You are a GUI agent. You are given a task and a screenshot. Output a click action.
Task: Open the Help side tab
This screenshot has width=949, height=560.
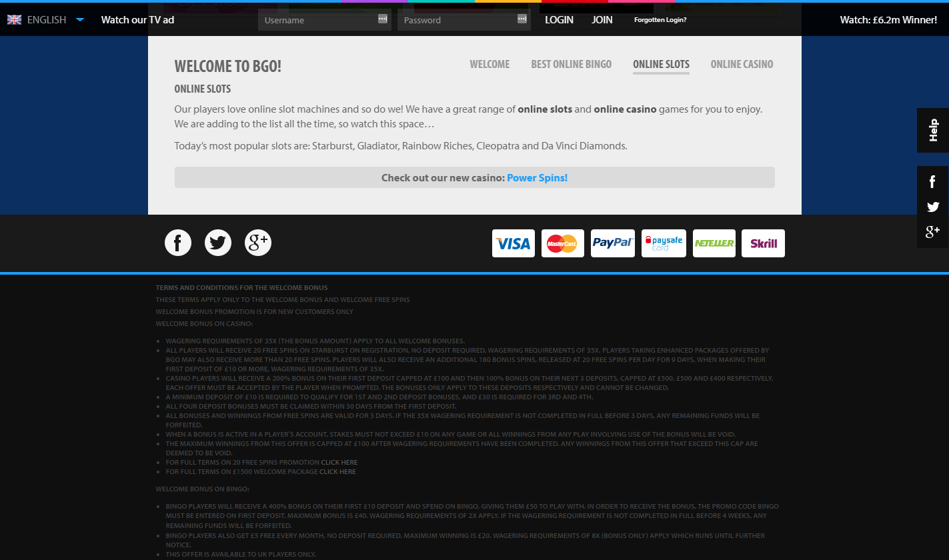click(933, 130)
